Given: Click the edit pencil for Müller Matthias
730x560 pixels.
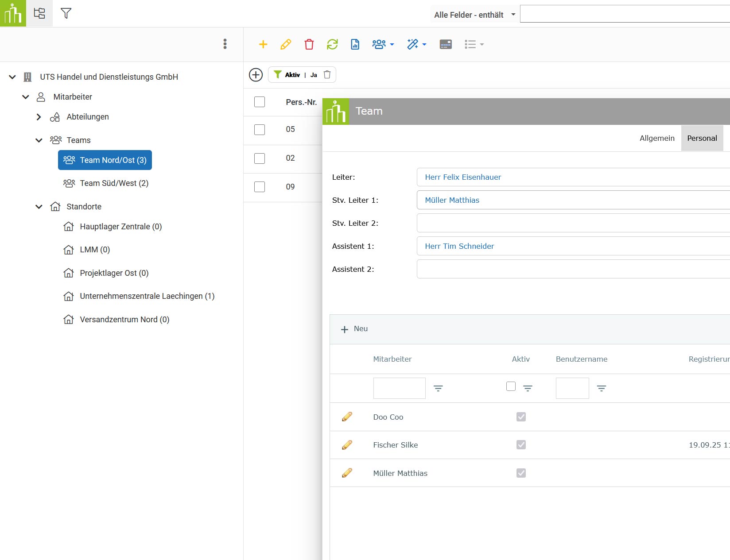Looking at the screenshot, I should coord(347,473).
